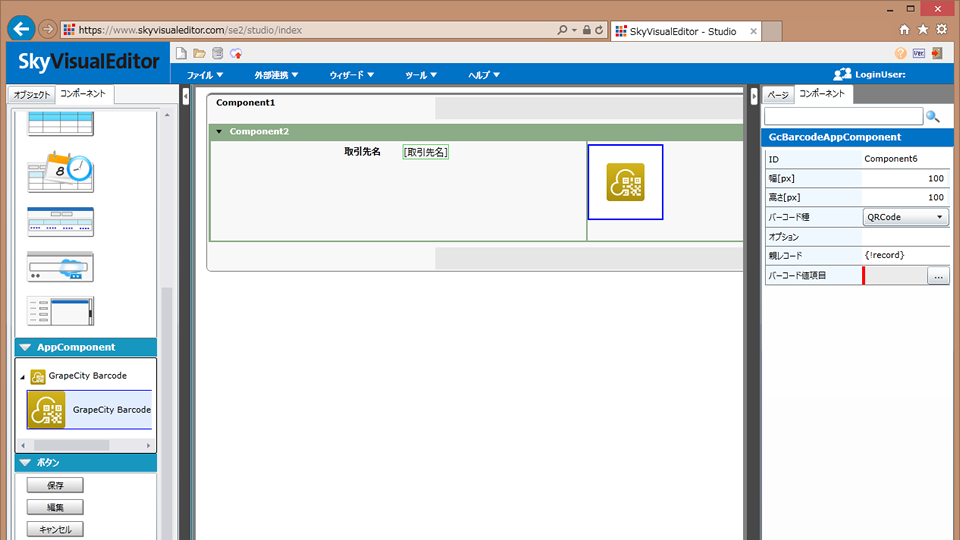
Task: Click the version info icon
Action: click(x=918, y=53)
